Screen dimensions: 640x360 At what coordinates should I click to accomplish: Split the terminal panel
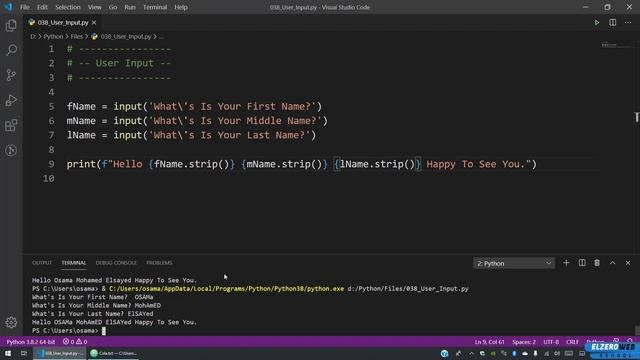[582, 263]
